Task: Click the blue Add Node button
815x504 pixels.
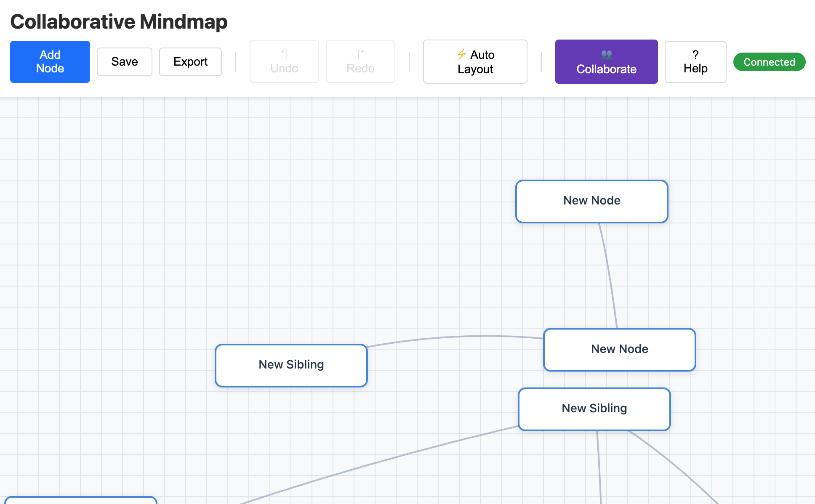Action: [x=50, y=62]
